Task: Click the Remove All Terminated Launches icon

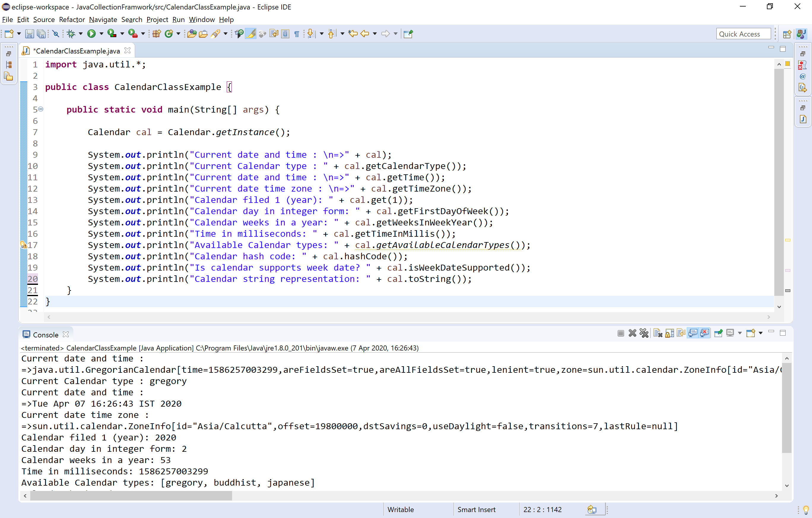Action: [x=644, y=334]
